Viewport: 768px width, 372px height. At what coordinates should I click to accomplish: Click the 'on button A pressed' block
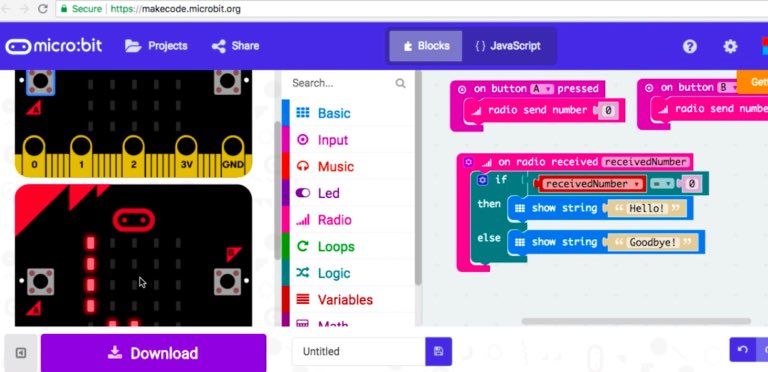click(x=527, y=89)
